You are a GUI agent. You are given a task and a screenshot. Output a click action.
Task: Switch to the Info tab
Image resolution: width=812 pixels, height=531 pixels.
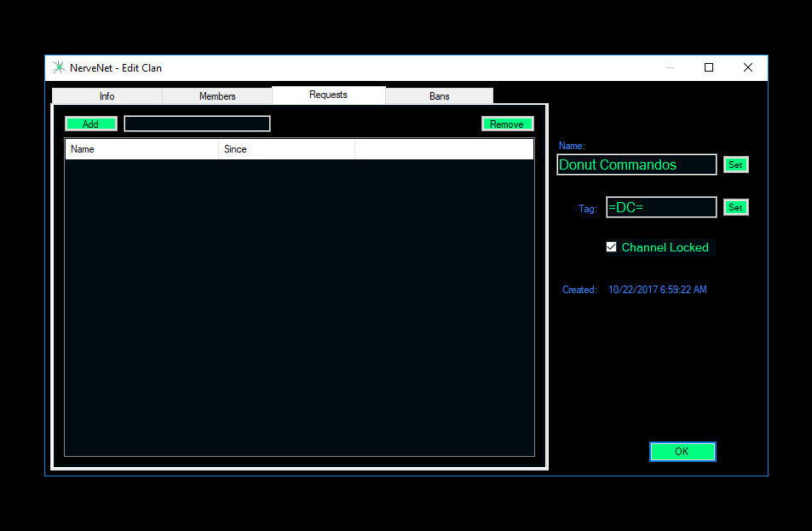[107, 96]
